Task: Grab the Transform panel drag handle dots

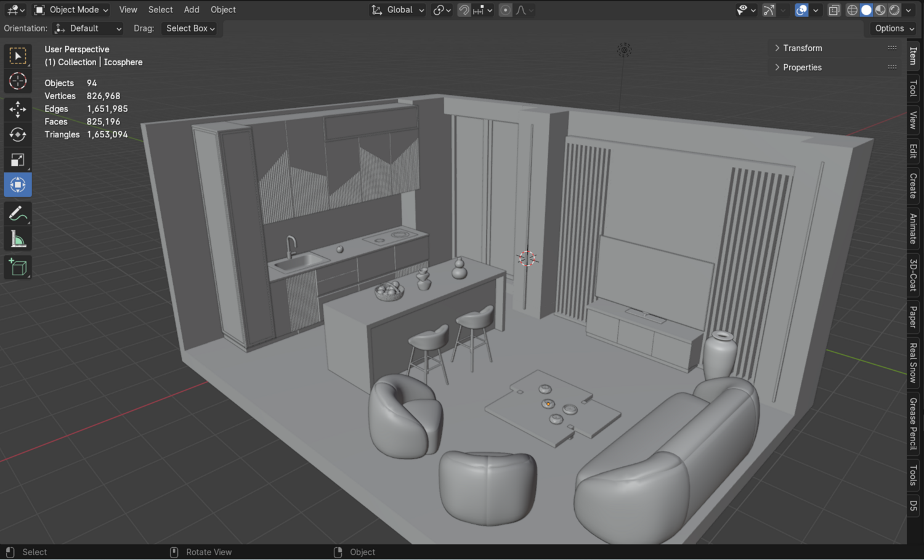Action: tap(892, 47)
